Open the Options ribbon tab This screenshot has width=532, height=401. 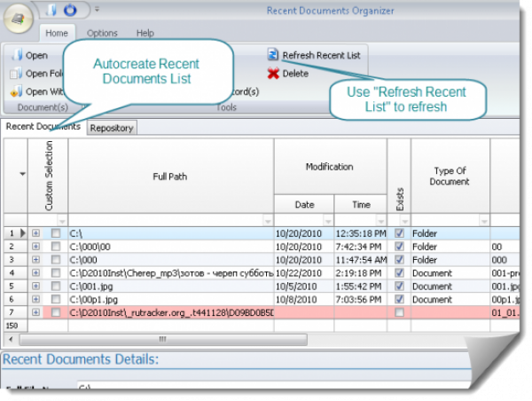click(102, 33)
